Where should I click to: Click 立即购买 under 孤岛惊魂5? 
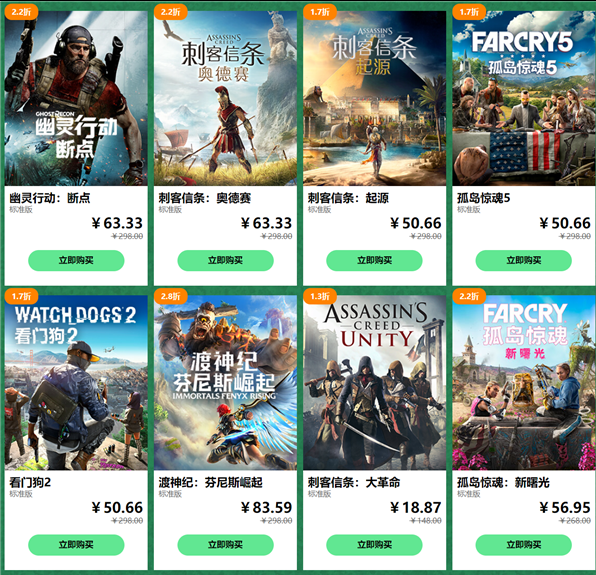(523, 260)
